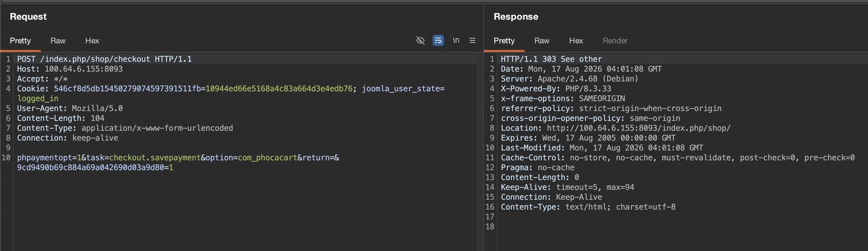Select the Response Pretty tab
The height and width of the screenshot is (251, 868).
[x=504, y=41]
